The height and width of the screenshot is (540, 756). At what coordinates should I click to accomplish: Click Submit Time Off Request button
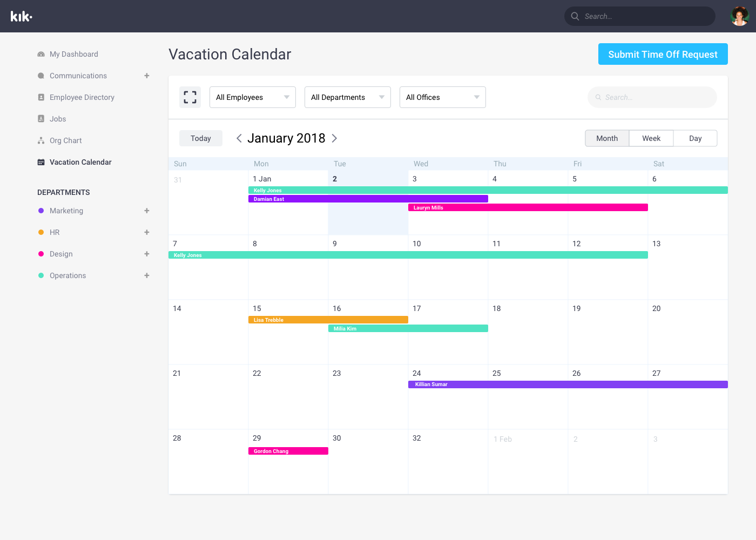663,54
